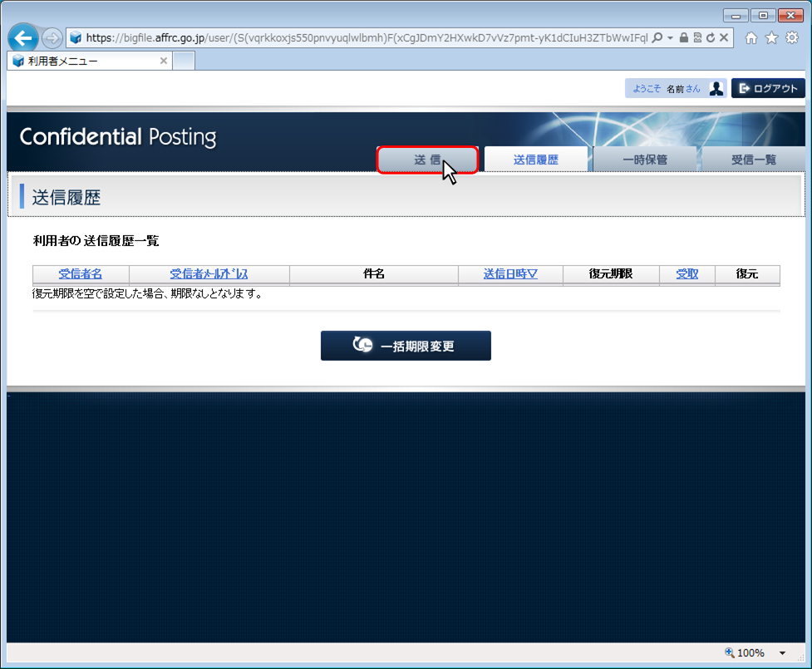Open browser Tools gear icon
The image size is (812, 669).
(x=792, y=37)
